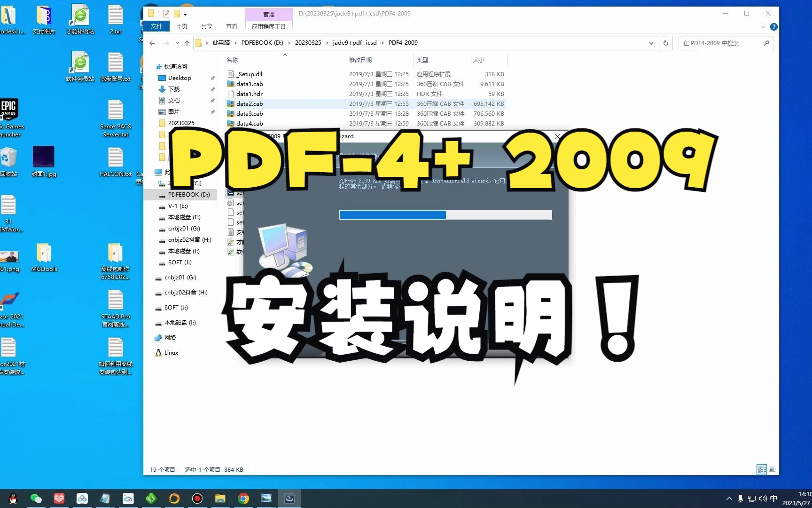The image size is (812, 508).
Task: Open recent locations dropdown arrow
Action: click(177, 43)
